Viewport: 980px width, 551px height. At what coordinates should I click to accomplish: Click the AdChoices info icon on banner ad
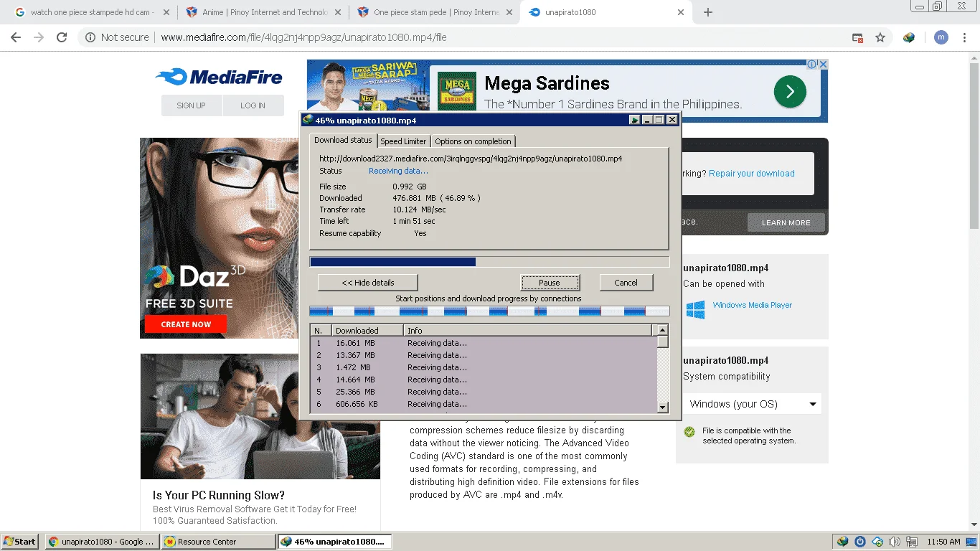point(812,64)
